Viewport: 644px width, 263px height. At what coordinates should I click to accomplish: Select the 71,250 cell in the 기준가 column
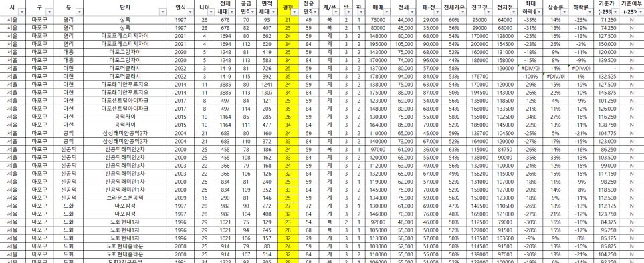(606, 20)
